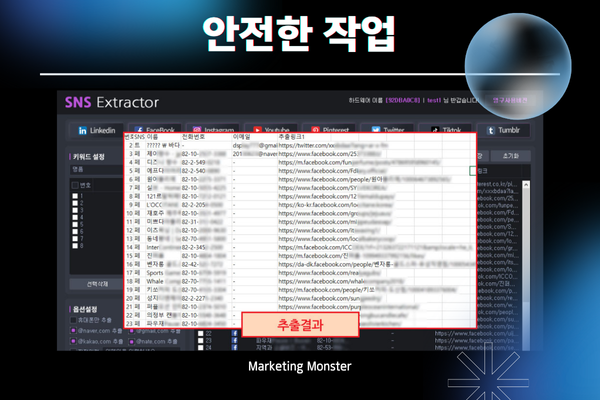Click the 이름 column header in spreadsheet

(163, 137)
